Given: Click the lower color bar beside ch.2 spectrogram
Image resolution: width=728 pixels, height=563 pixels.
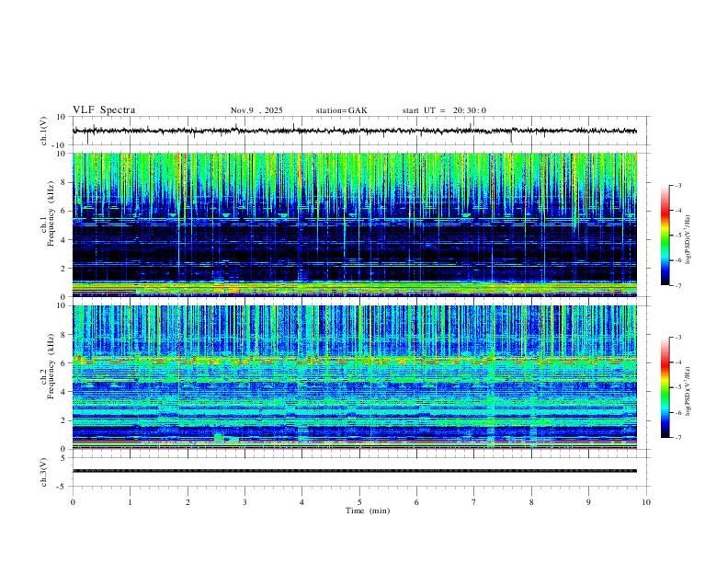Looking at the screenshot, I should (665, 387).
